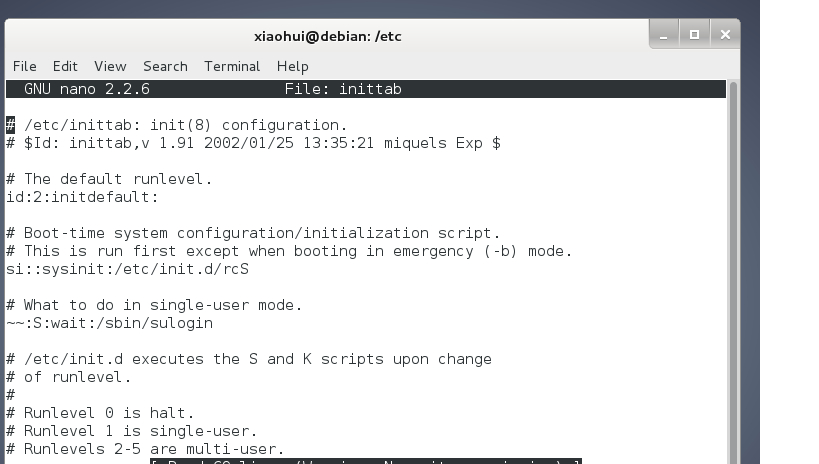
Task: Open the Help menu
Action: tap(292, 66)
